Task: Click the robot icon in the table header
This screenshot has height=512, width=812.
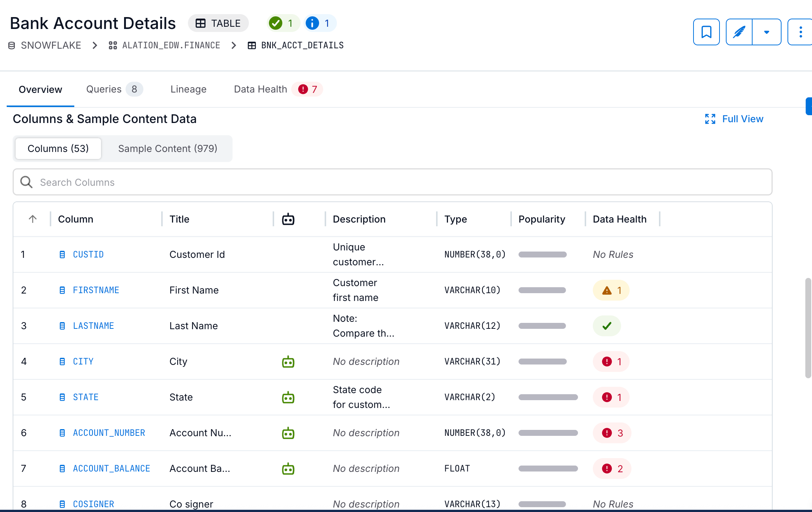Action: point(289,219)
